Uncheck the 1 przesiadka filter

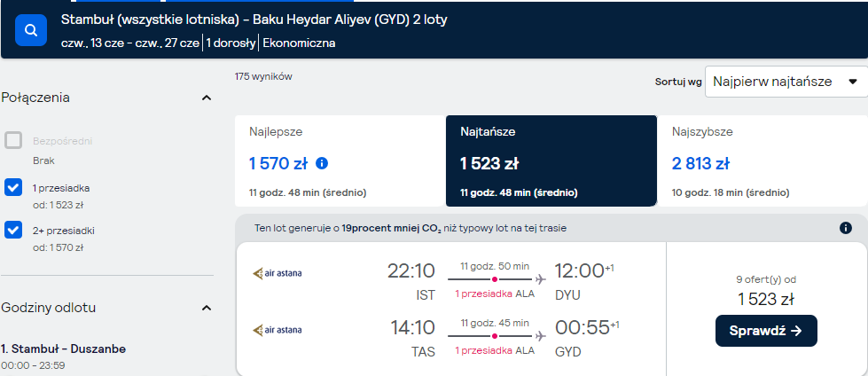click(13, 188)
